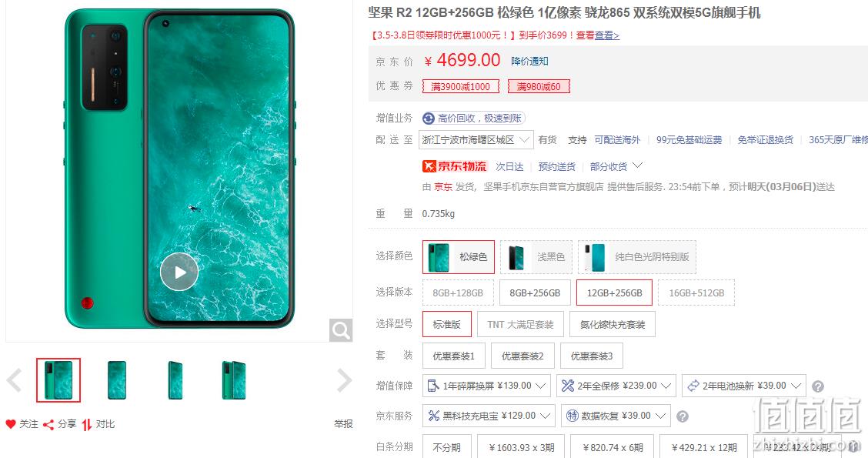Click the share icon
The width and height of the screenshot is (868, 458).
pos(48,425)
